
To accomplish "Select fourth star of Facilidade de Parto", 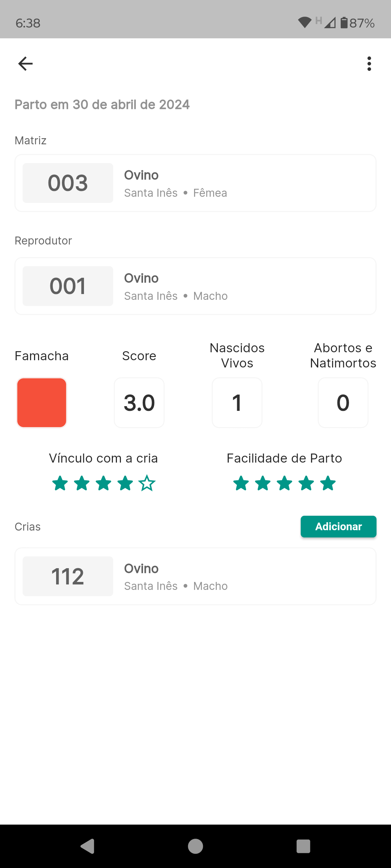I will (x=306, y=483).
